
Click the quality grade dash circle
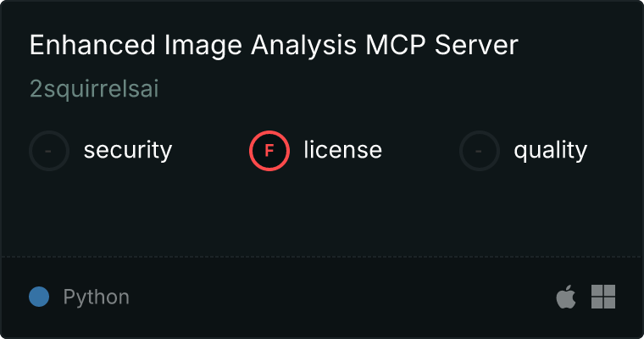480,151
